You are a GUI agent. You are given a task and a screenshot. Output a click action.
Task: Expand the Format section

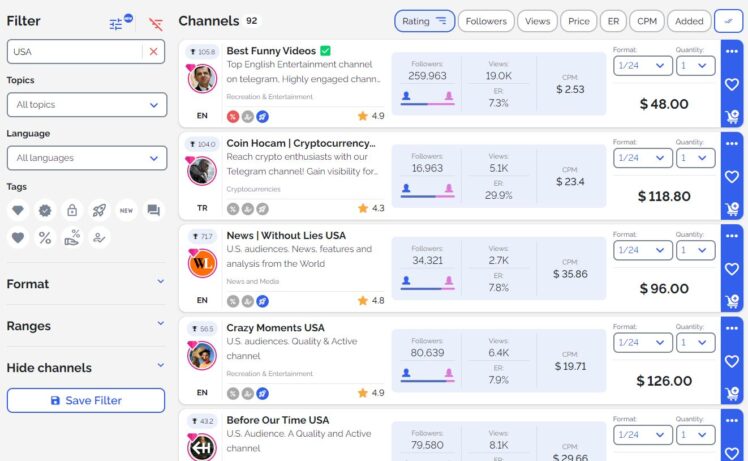[86, 284]
